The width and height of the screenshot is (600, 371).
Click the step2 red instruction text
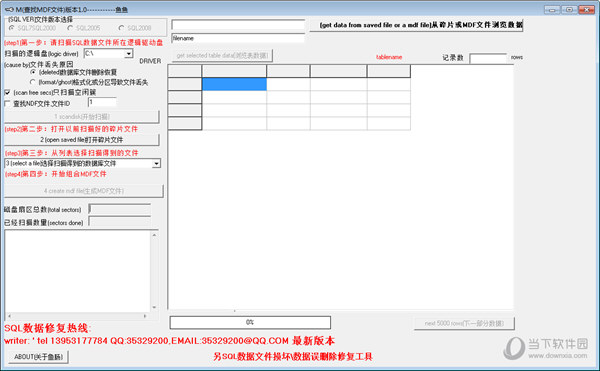71,129
